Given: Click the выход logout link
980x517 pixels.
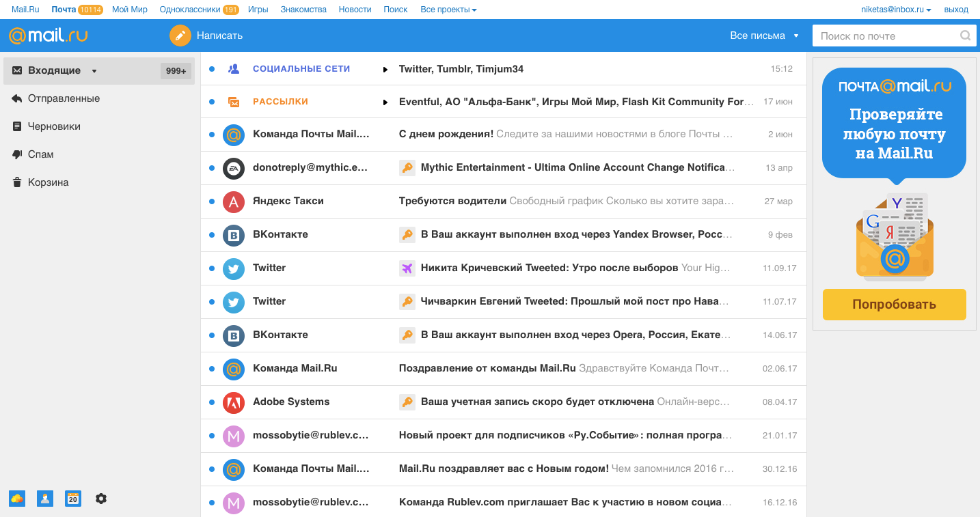Looking at the screenshot, I should pos(956,10).
